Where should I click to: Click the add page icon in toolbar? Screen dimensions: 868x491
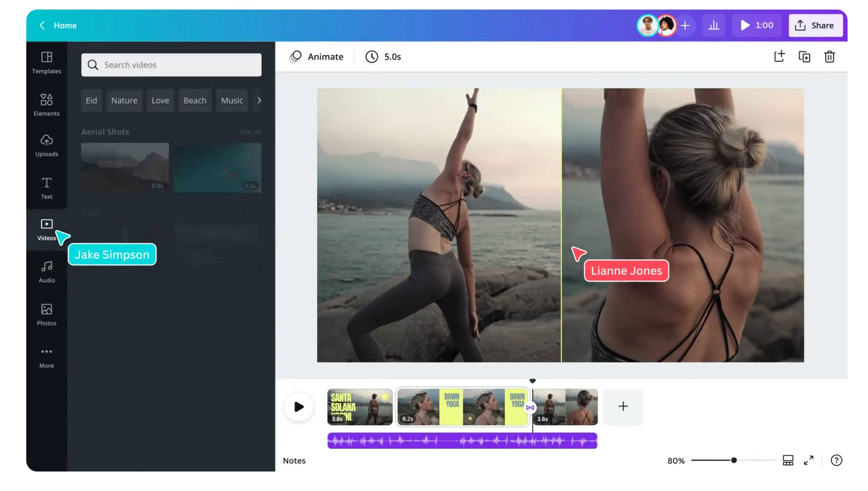click(779, 57)
